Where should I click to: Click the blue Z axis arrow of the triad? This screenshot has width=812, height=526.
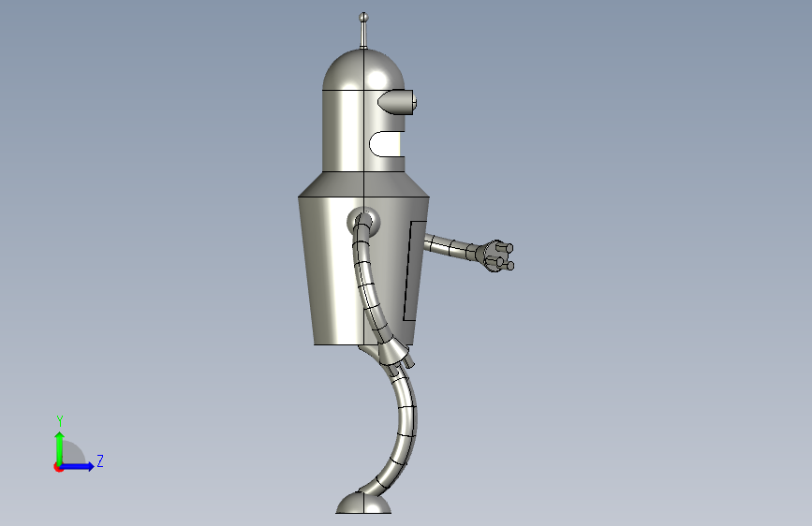(x=78, y=466)
